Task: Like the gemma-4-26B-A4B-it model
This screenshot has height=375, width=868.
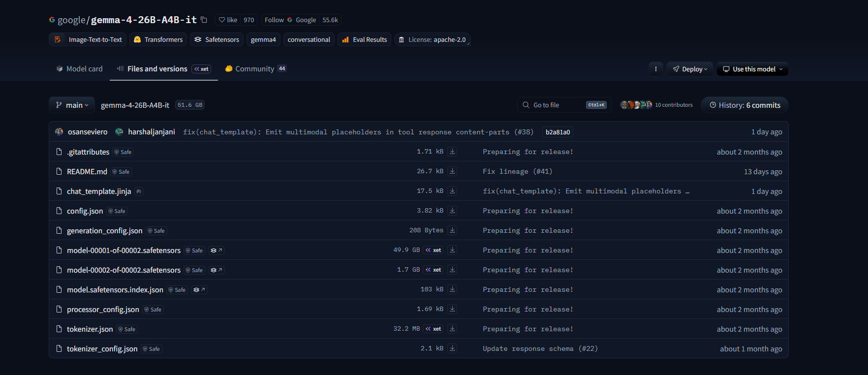Action: pos(228,20)
